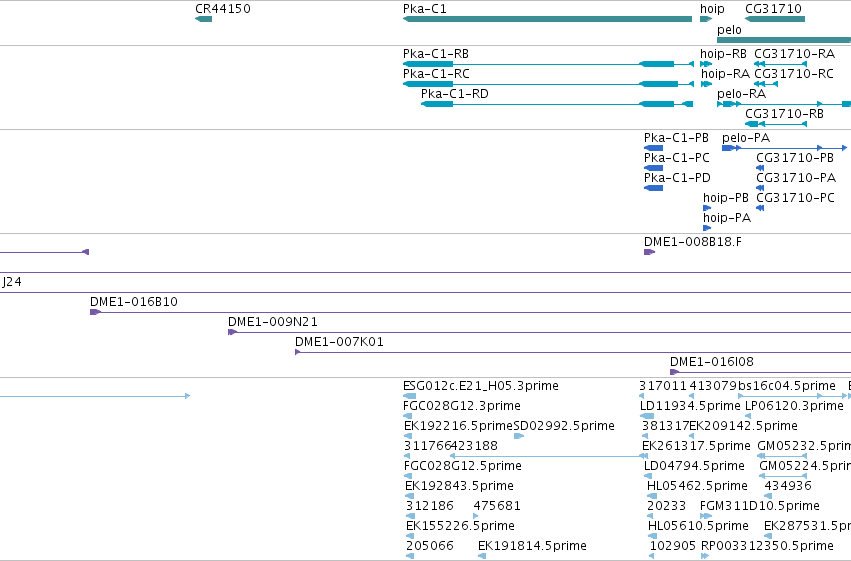Select EST LD11934.5prime

pos(647,416)
